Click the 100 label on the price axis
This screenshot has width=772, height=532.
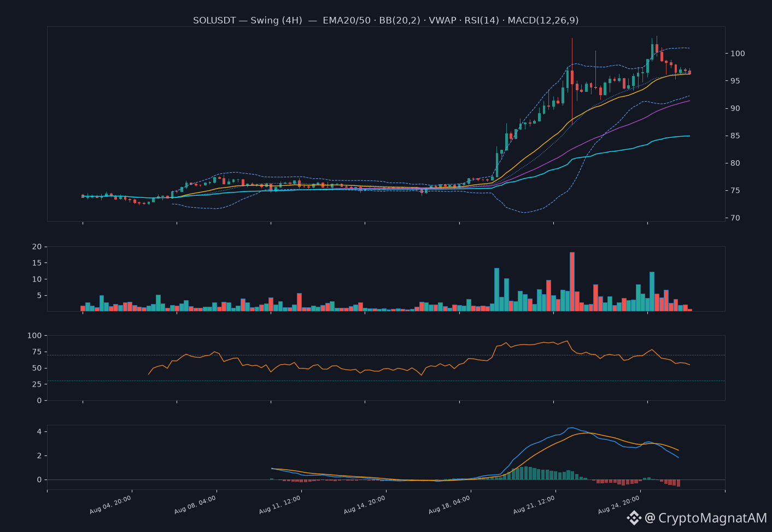[738, 54]
